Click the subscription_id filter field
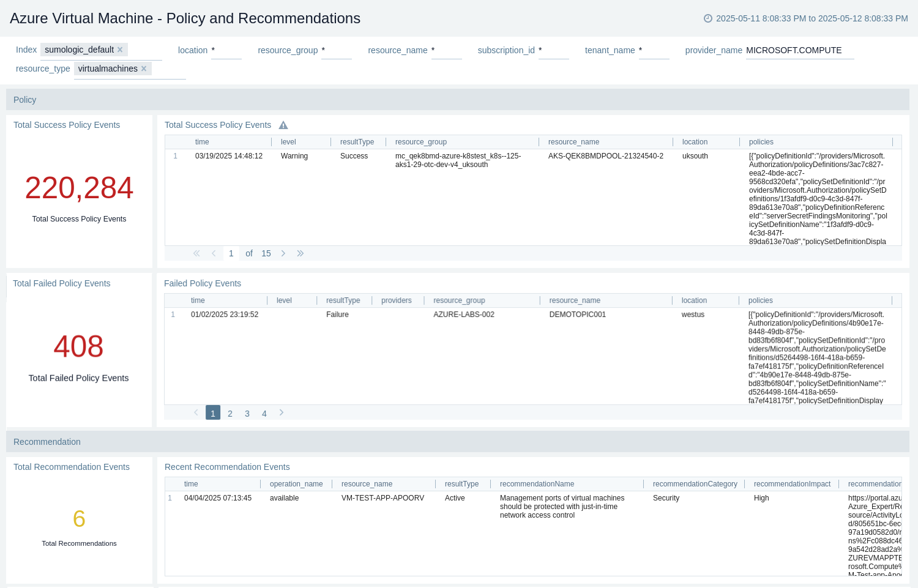This screenshot has width=918, height=588. pyautogui.click(x=554, y=50)
